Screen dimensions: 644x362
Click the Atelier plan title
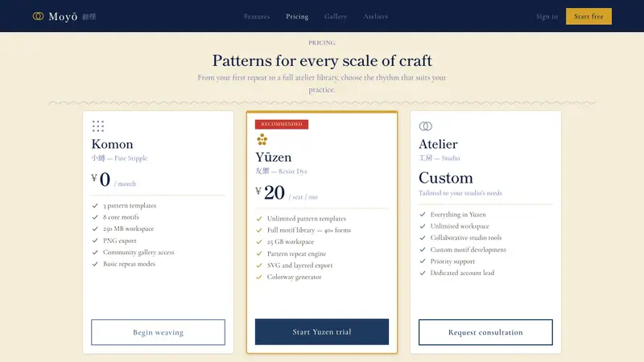coord(438,144)
